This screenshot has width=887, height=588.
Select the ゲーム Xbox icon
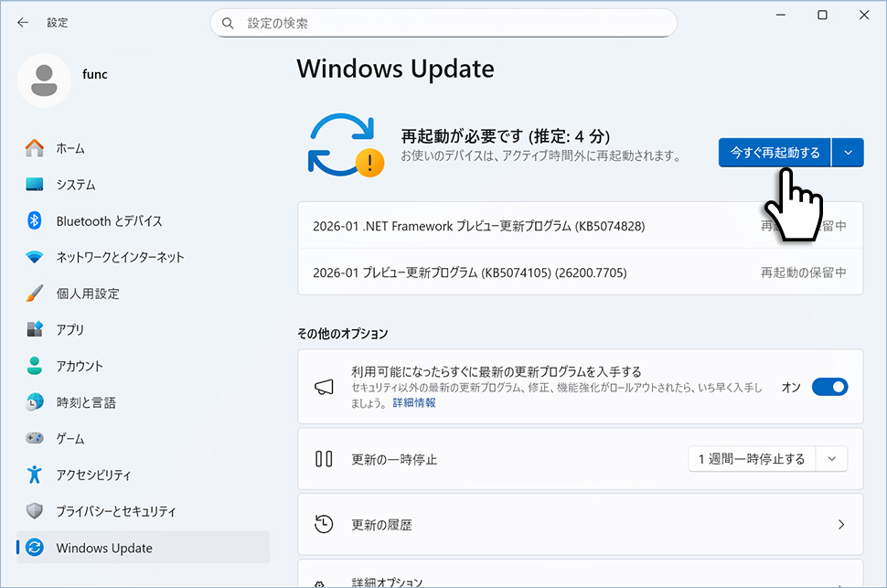point(35,438)
